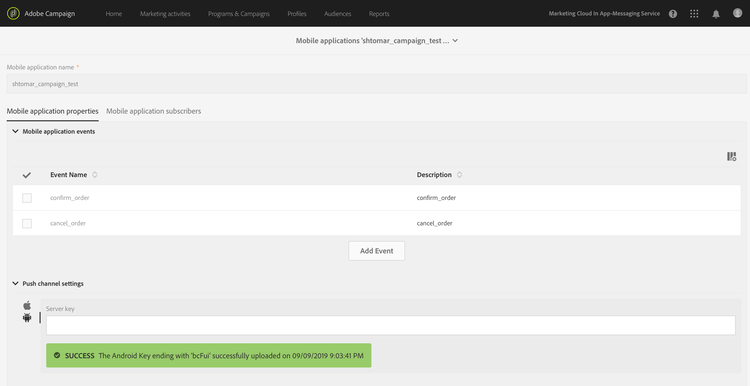Go to the Home menu
This screenshot has height=386, width=750.
[x=113, y=14]
